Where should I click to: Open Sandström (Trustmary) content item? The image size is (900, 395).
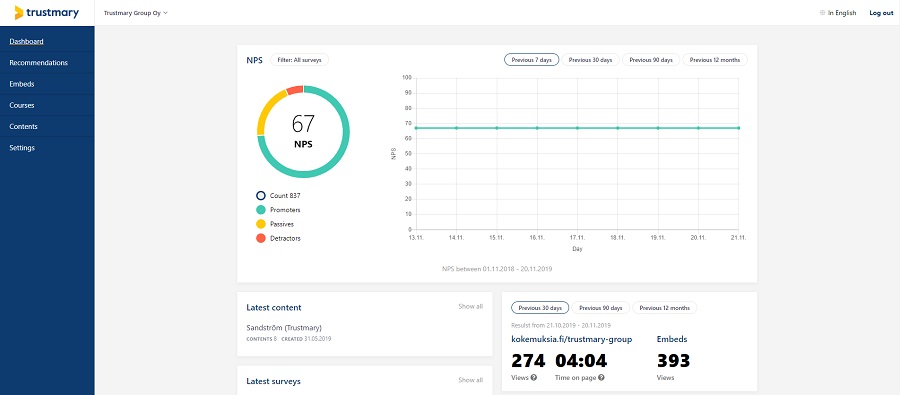284,328
